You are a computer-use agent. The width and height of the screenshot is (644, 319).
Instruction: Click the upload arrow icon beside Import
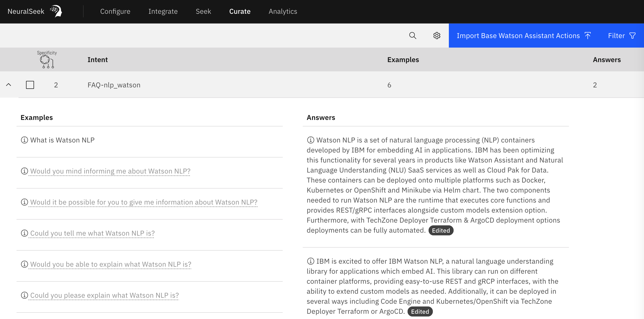click(x=588, y=36)
